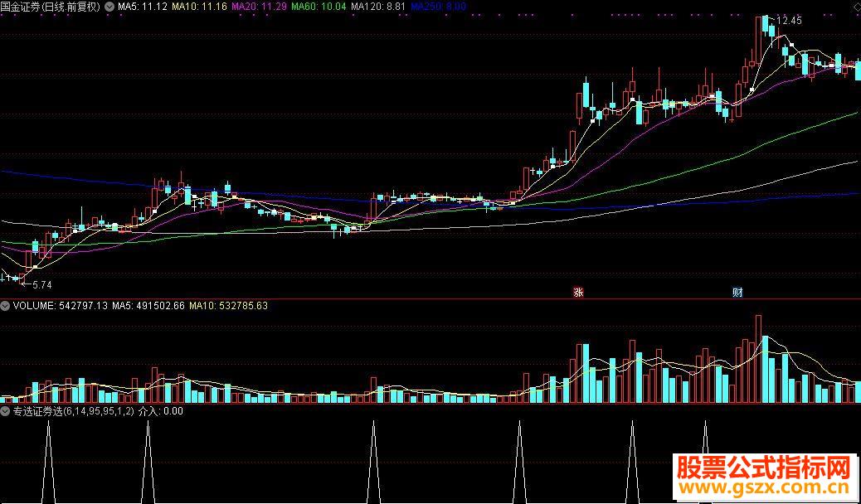This screenshot has height=504, width=861.
Task: Select the MA5: 11.12 label
Action: click(142, 7)
